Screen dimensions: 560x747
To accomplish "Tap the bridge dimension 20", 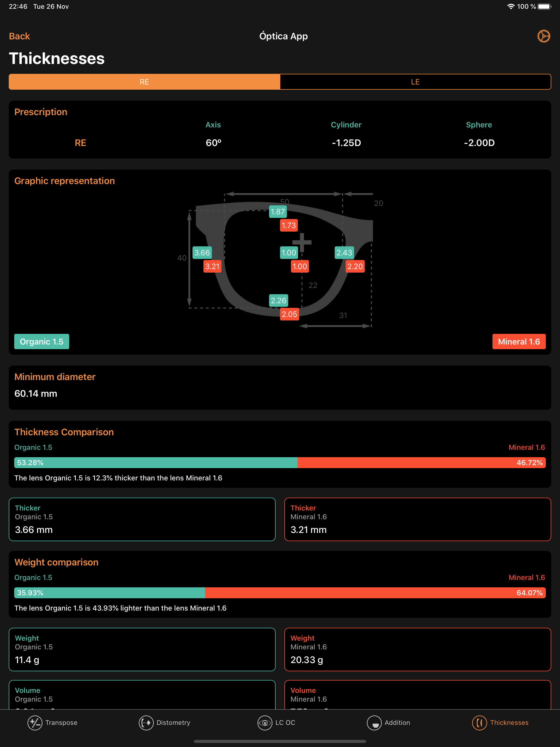I will tap(378, 203).
